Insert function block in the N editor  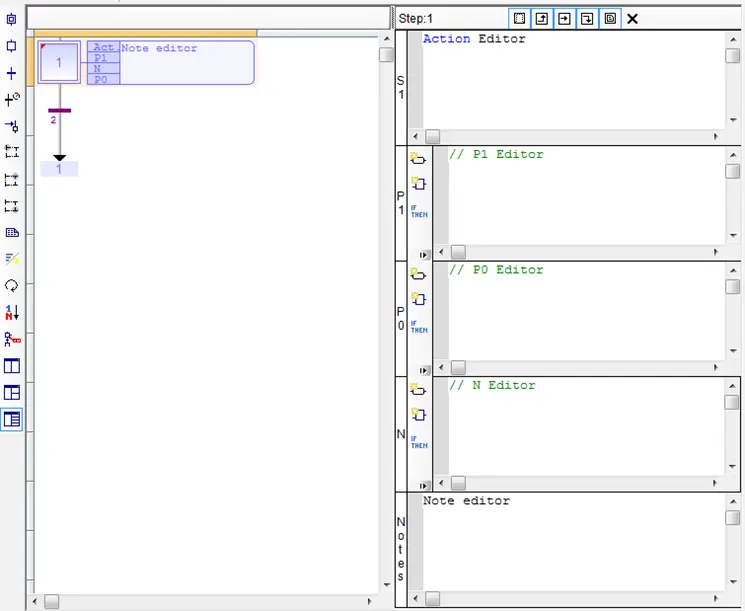(418, 414)
